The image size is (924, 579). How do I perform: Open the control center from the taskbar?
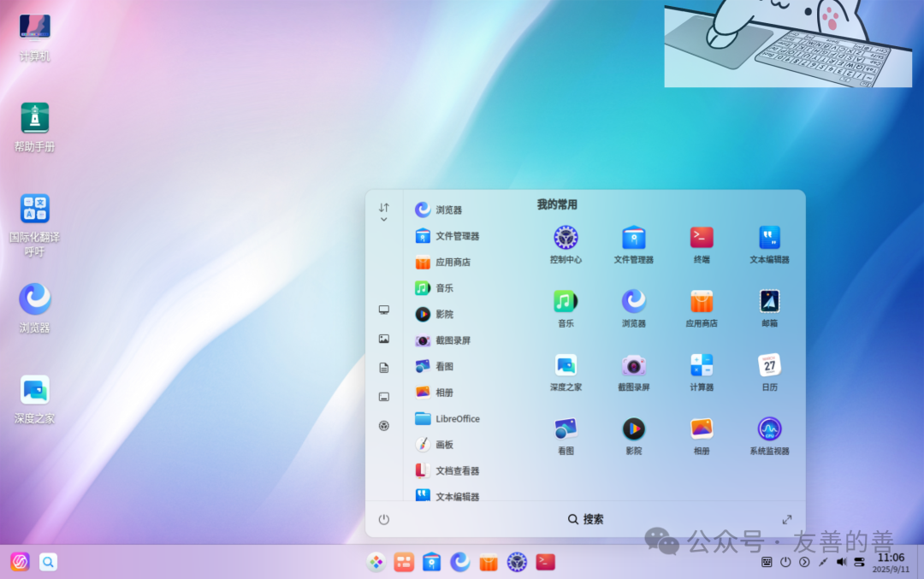click(517, 562)
